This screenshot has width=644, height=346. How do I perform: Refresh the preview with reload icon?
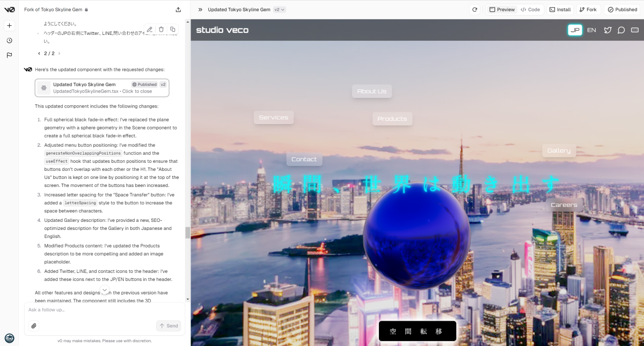click(x=474, y=10)
